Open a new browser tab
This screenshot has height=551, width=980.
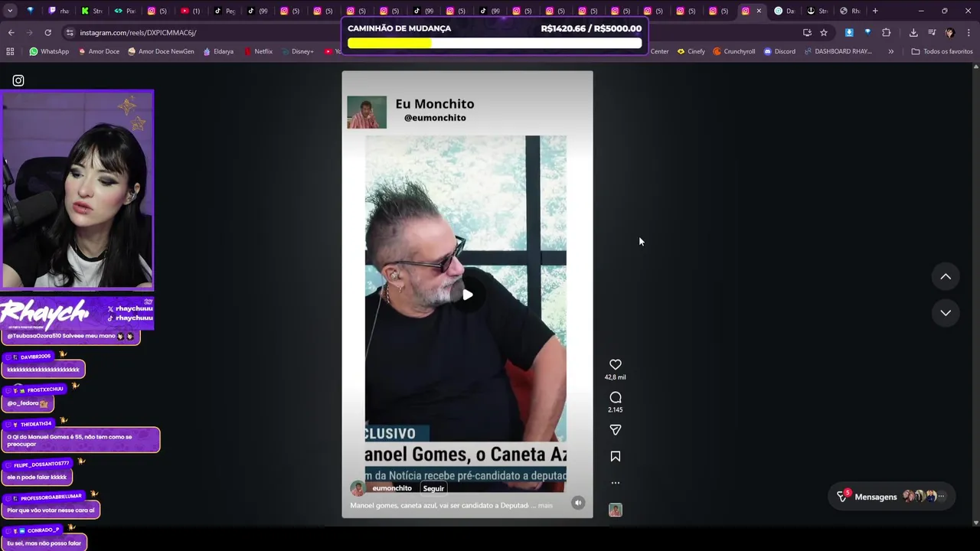pos(875,11)
